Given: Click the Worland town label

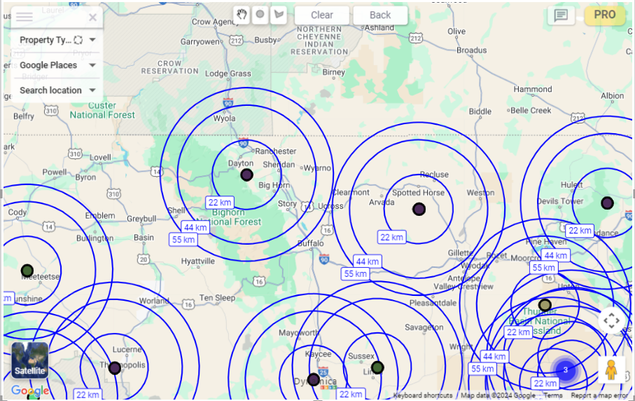Looking at the screenshot, I should pyautogui.click(x=154, y=301).
